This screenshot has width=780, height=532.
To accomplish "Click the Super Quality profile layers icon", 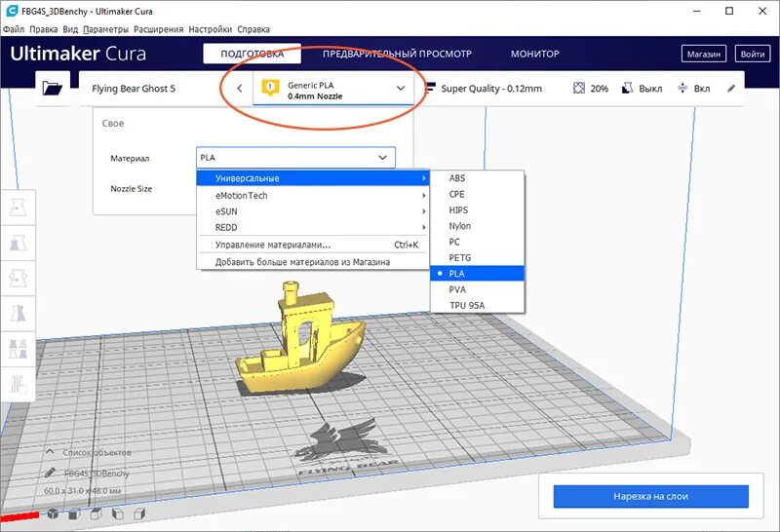I will (430, 88).
